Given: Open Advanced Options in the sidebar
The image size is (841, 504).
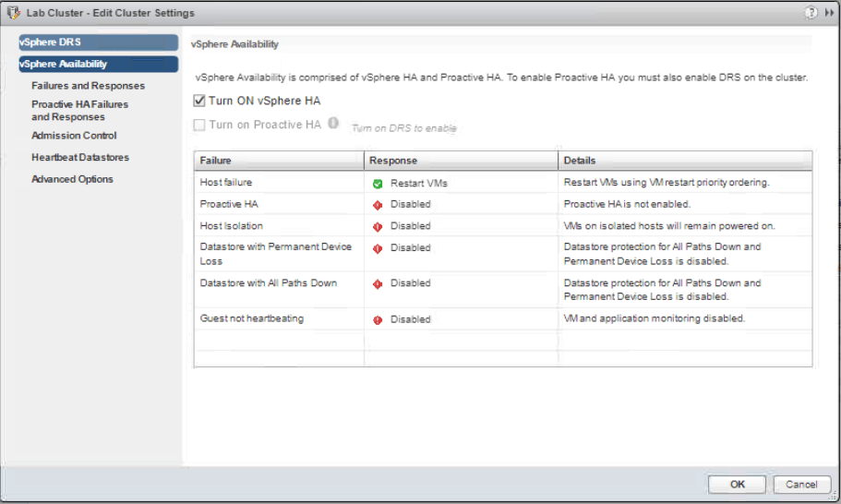Looking at the screenshot, I should pos(72,179).
